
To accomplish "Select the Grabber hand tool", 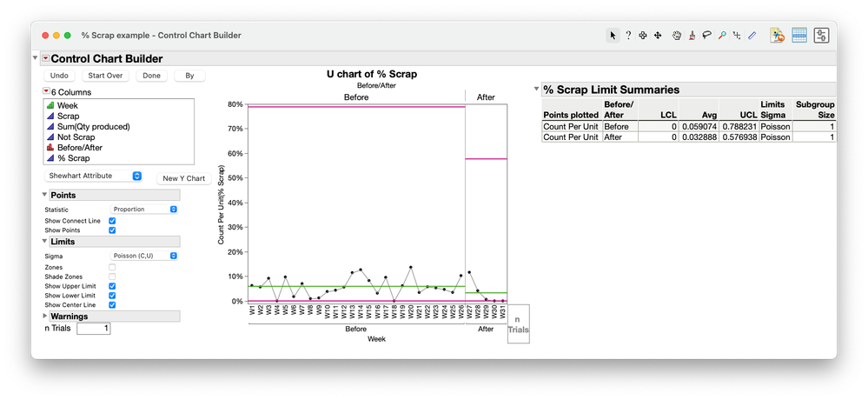I will [677, 36].
